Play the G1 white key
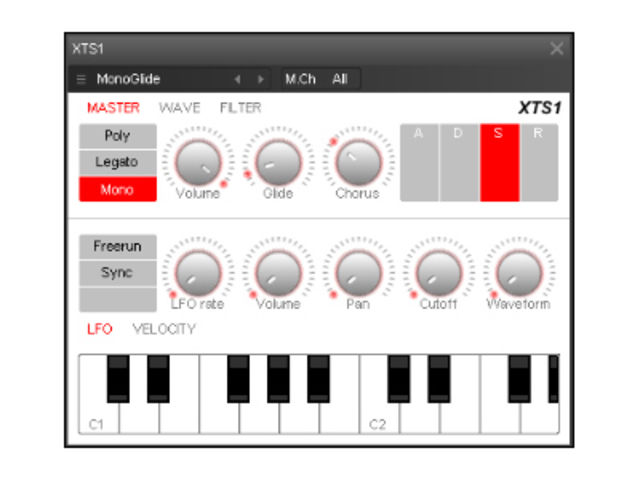640x480 pixels. pos(259,418)
